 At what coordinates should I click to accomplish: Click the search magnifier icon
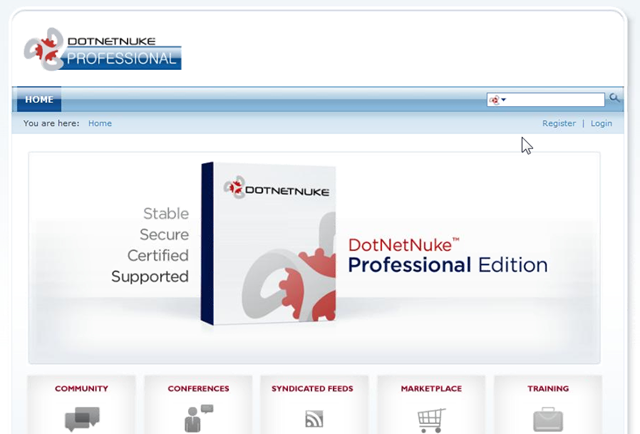[x=614, y=98]
